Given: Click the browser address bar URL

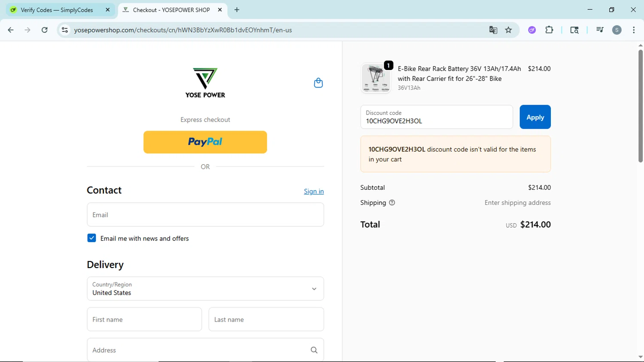Looking at the screenshot, I should click(183, 30).
